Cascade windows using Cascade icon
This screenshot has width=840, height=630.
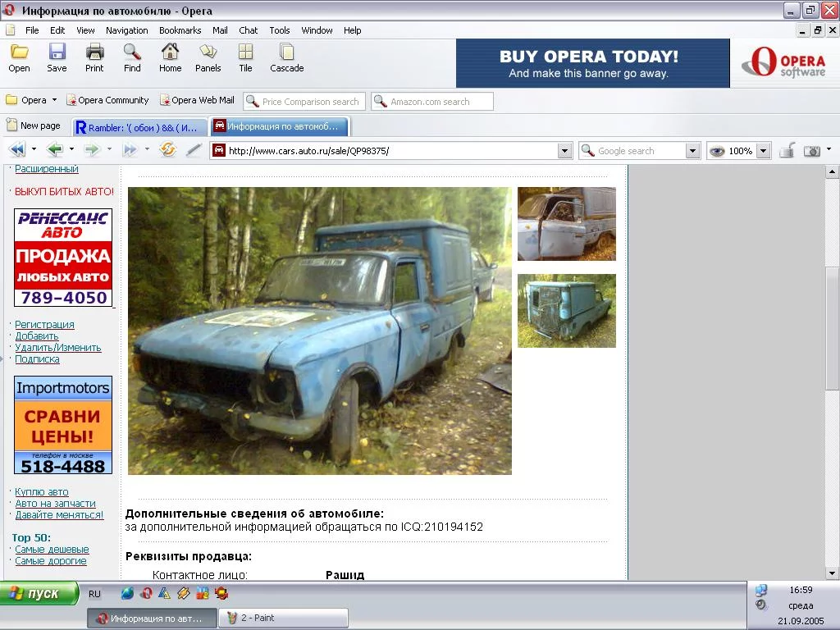[286, 58]
